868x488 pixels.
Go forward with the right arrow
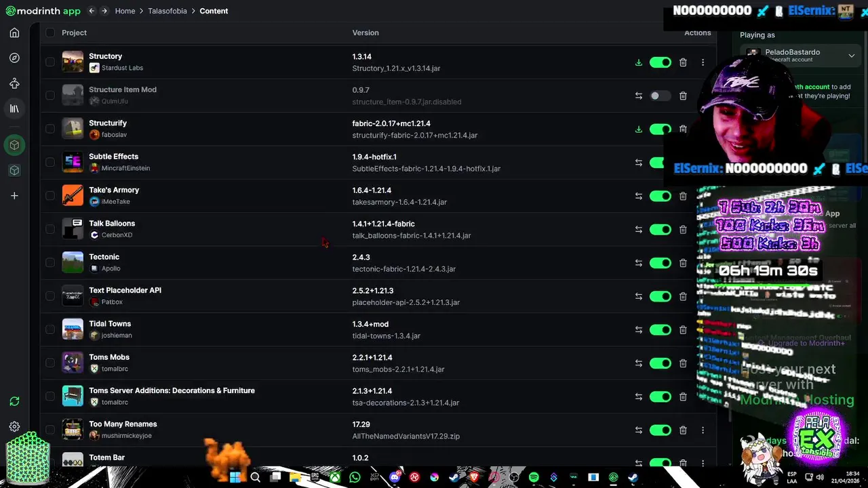click(x=104, y=11)
